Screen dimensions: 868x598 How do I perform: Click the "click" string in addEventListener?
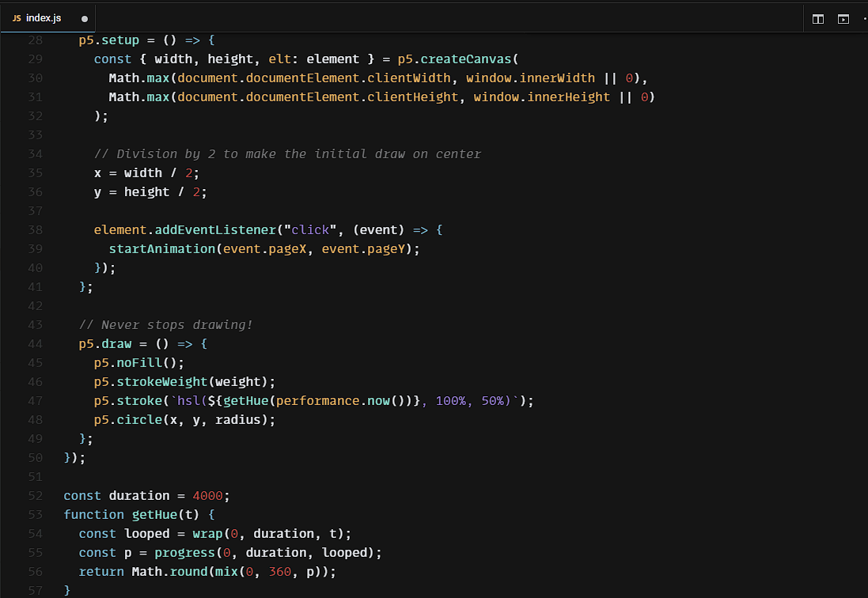click(x=310, y=229)
